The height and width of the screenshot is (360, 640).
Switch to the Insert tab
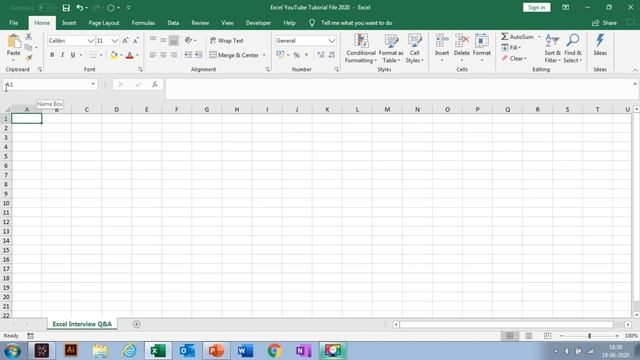(69, 23)
